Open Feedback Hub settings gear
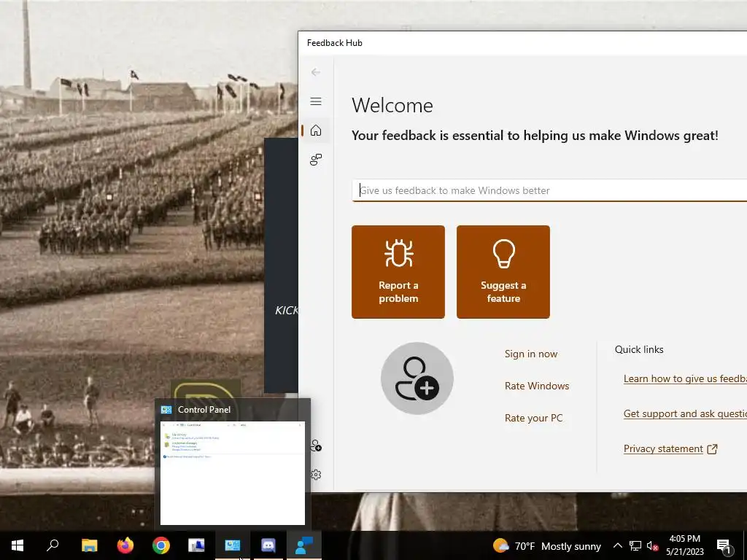 315,475
